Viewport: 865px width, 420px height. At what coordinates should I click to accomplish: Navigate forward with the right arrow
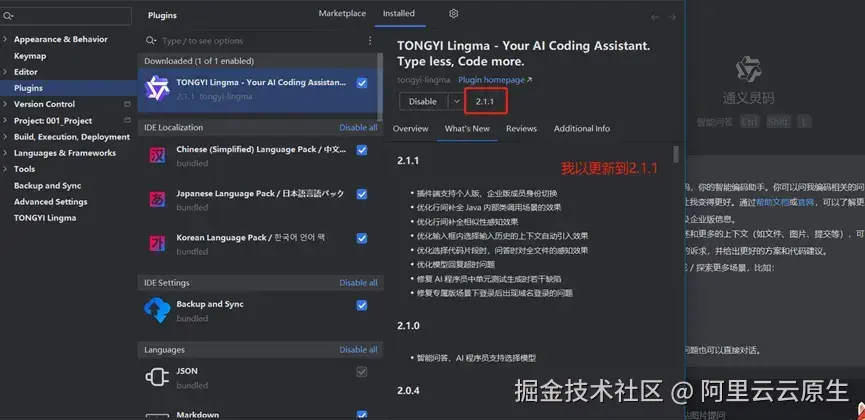click(672, 17)
